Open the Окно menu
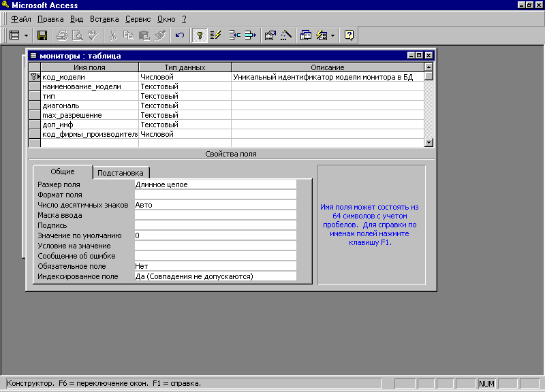The height and width of the screenshot is (392, 545). coord(166,19)
